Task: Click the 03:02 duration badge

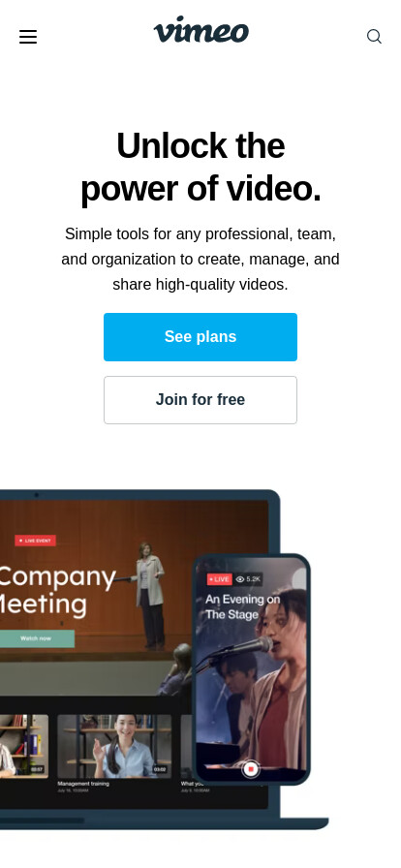Action: [160, 769]
